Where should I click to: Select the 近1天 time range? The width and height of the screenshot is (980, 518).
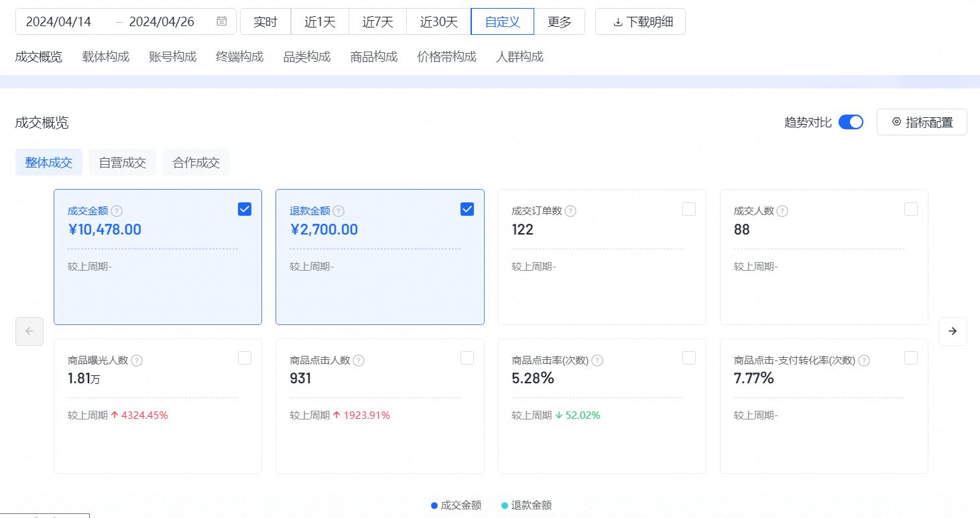tap(320, 21)
